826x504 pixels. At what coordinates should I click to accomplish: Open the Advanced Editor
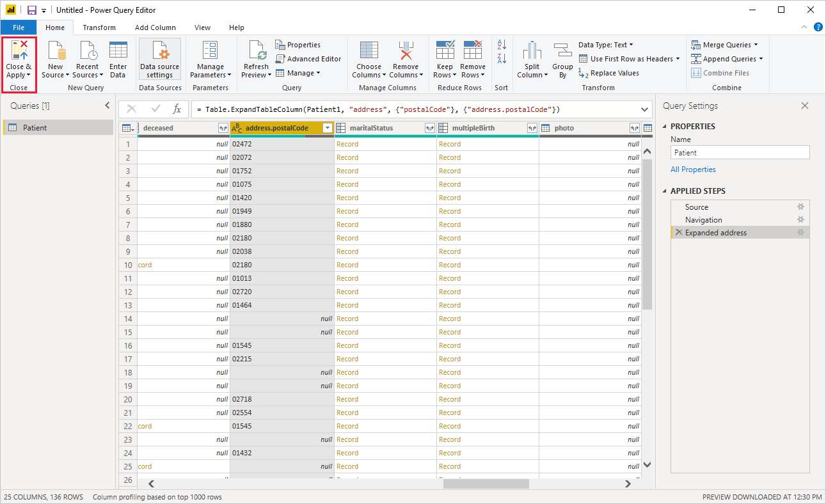click(308, 59)
